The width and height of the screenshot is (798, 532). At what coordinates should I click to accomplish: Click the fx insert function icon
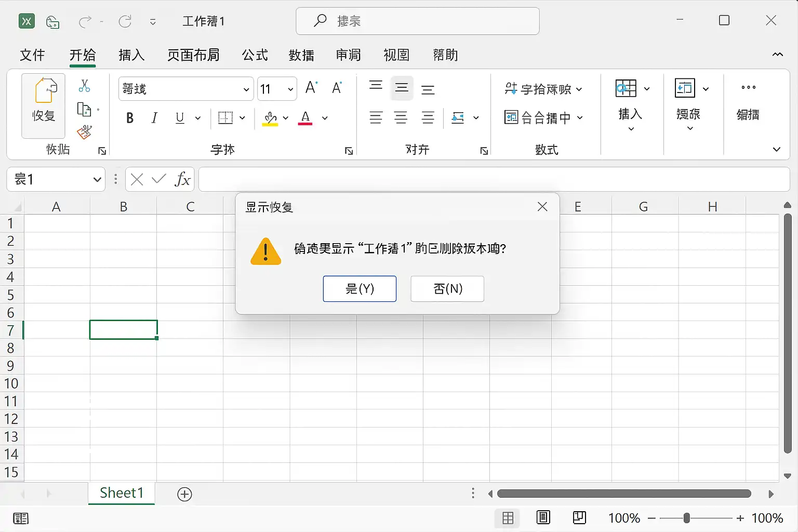point(182,179)
